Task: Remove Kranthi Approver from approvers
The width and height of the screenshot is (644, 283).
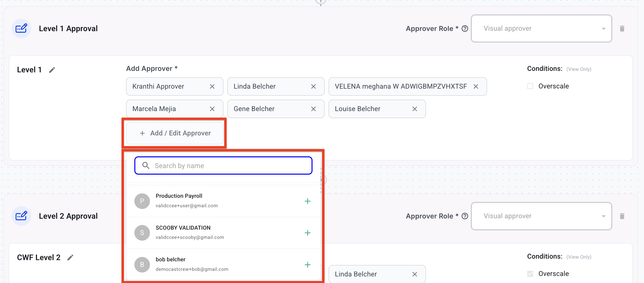Action: coord(212,86)
